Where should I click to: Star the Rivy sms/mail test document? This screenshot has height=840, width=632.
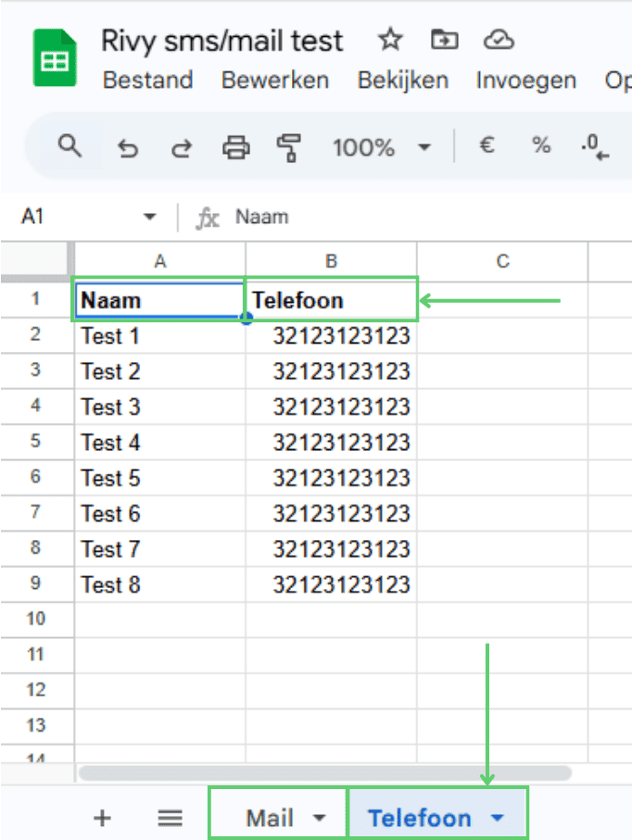(390, 40)
